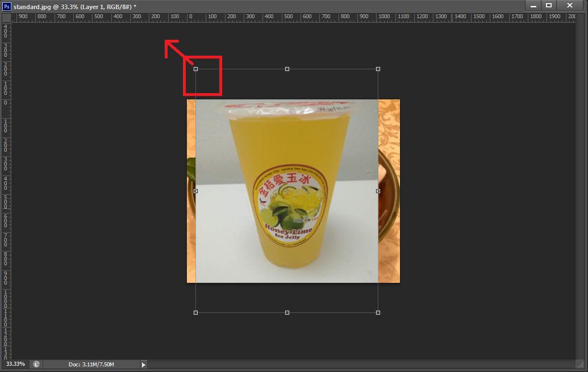
Task: Select the middle-left transform edge handle
Action: click(x=196, y=191)
